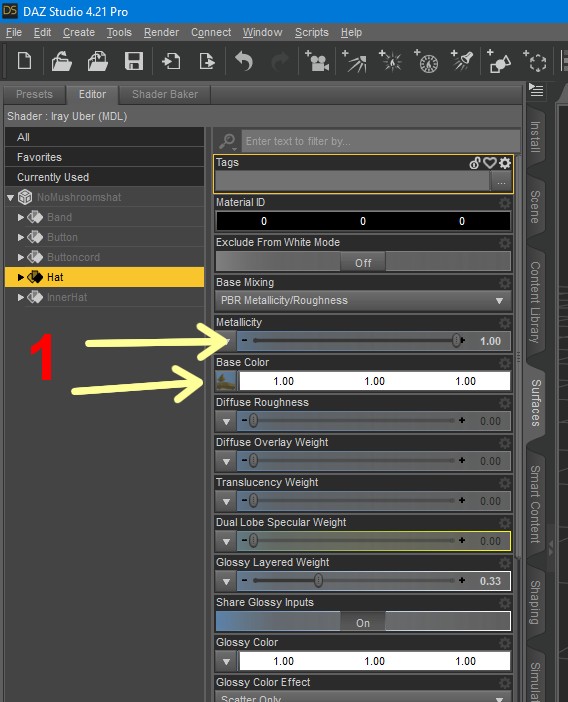The width and height of the screenshot is (568, 702).
Task: Open the Base Color settings gear
Action: coord(505,363)
